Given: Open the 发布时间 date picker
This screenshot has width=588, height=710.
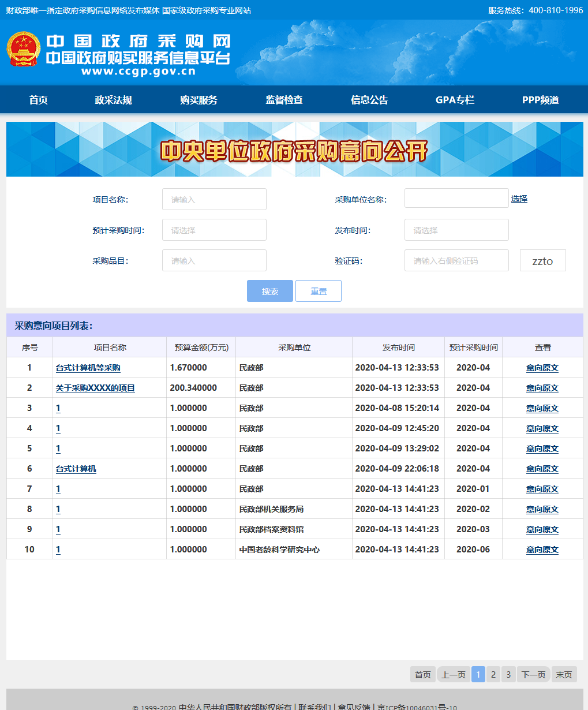Looking at the screenshot, I should (456, 229).
